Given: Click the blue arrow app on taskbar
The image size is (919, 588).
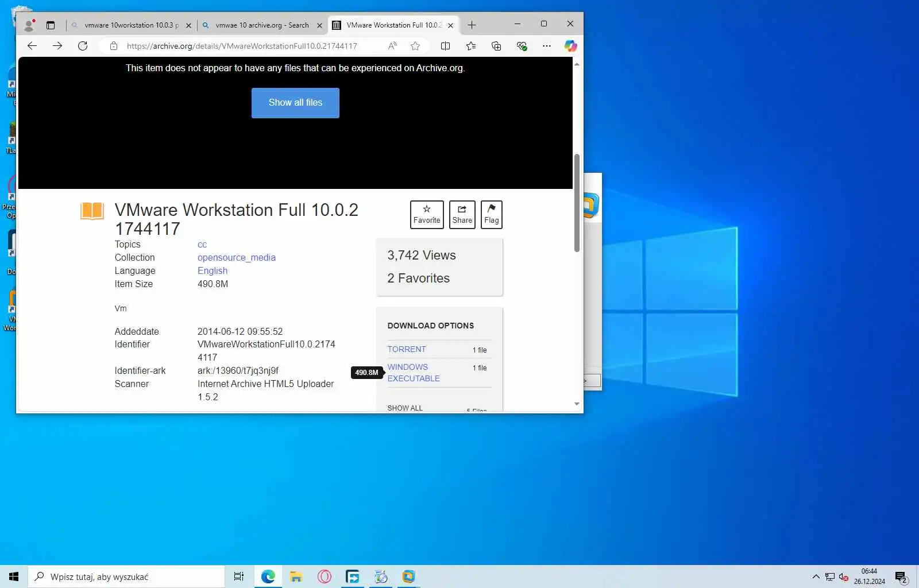Looking at the screenshot, I should pyautogui.click(x=353, y=577).
